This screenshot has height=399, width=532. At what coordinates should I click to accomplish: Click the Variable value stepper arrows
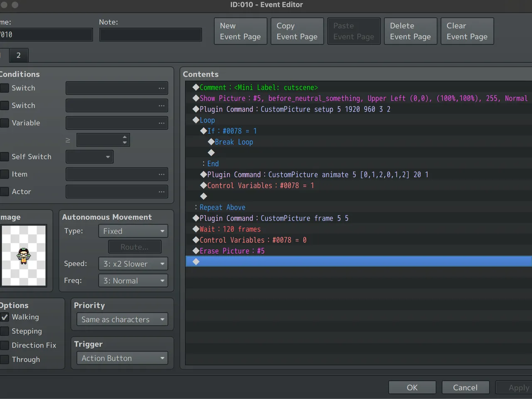[125, 140]
